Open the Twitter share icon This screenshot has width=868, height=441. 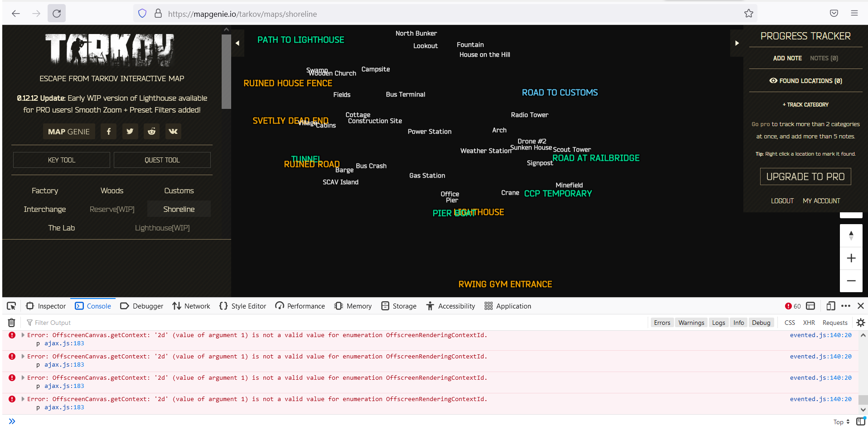click(130, 131)
